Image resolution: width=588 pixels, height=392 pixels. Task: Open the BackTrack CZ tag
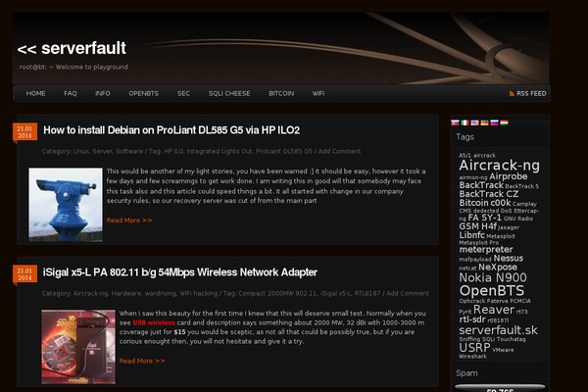click(x=489, y=194)
